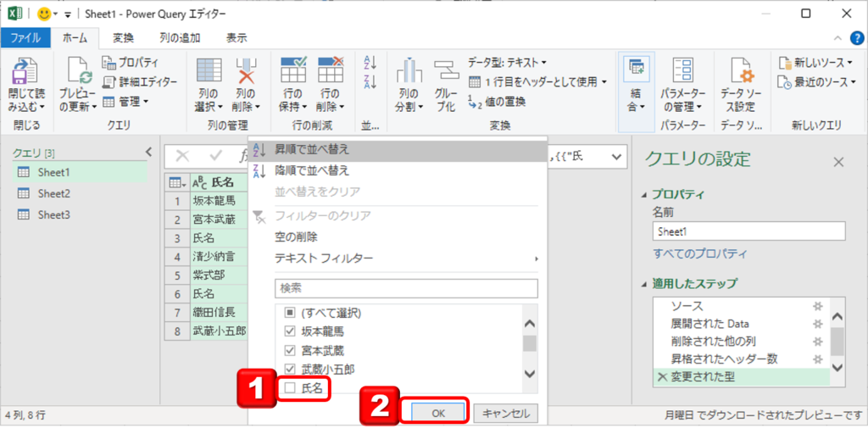
Task: Expand the formula bar with the chevron
Action: coord(617,157)
